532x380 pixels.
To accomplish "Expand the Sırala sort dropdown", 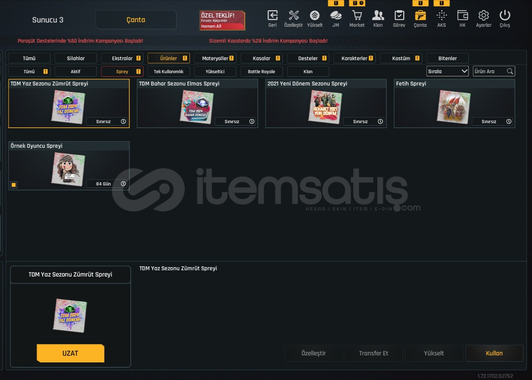I will click(x=447, y=71).
